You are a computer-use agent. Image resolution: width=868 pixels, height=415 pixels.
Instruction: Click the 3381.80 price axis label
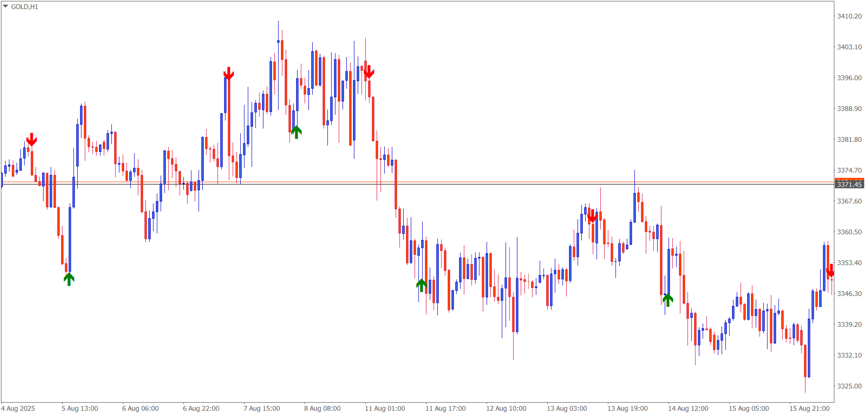point(849,139)
